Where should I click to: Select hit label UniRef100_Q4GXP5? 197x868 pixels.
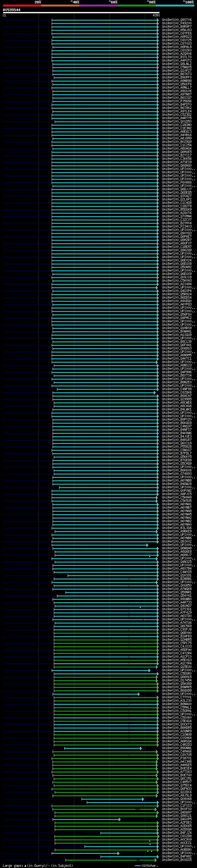point(177,819)
